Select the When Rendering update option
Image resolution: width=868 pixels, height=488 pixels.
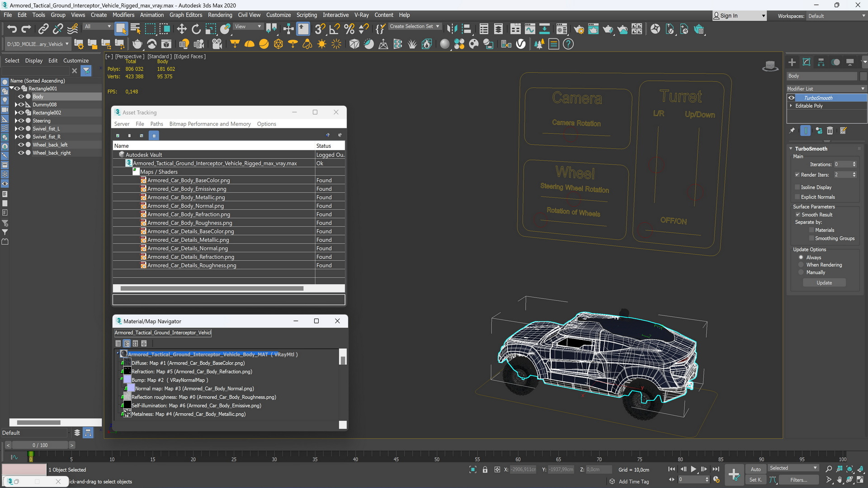pyautogui.click(x=801, y=265)
